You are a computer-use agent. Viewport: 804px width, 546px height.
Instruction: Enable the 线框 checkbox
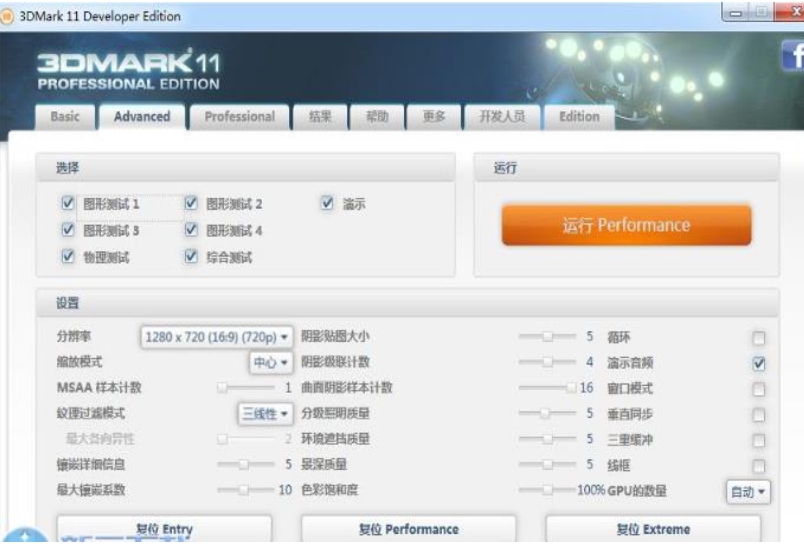tap(759, 466)
